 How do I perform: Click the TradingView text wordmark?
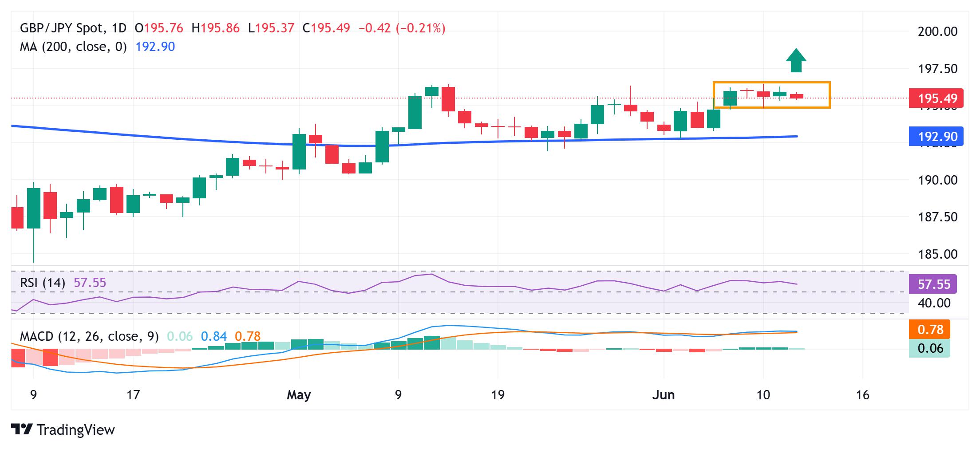[76, 429]
